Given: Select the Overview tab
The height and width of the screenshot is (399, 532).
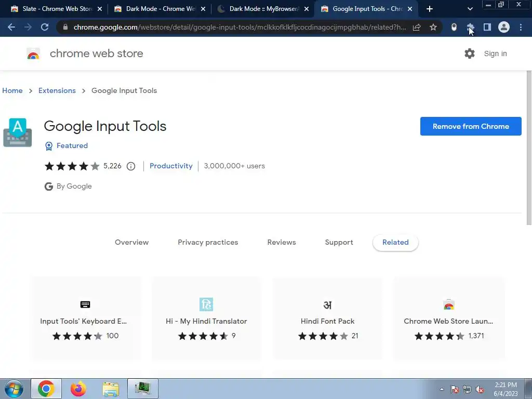Looking at the screenshot, I should coord(131,242).
